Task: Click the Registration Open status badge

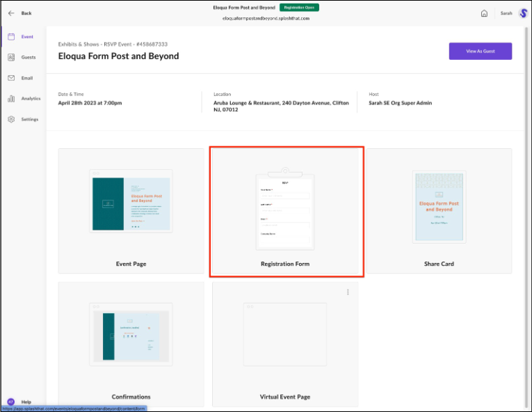Action: (x=299, y=8)
